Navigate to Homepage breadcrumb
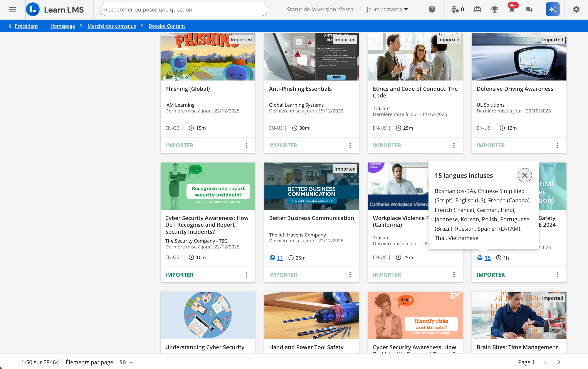Image resolution: width=588 pixels, height=369 pixels. (62, 26)
